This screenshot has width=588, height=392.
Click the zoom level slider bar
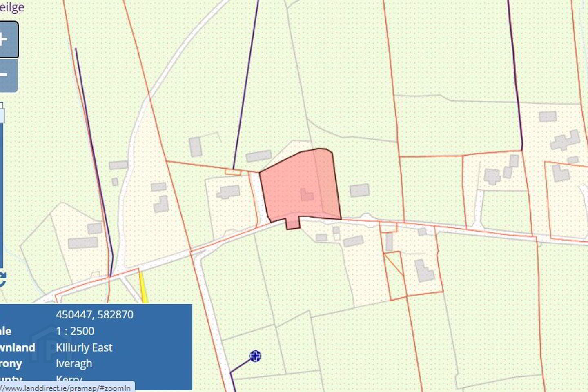1,186
